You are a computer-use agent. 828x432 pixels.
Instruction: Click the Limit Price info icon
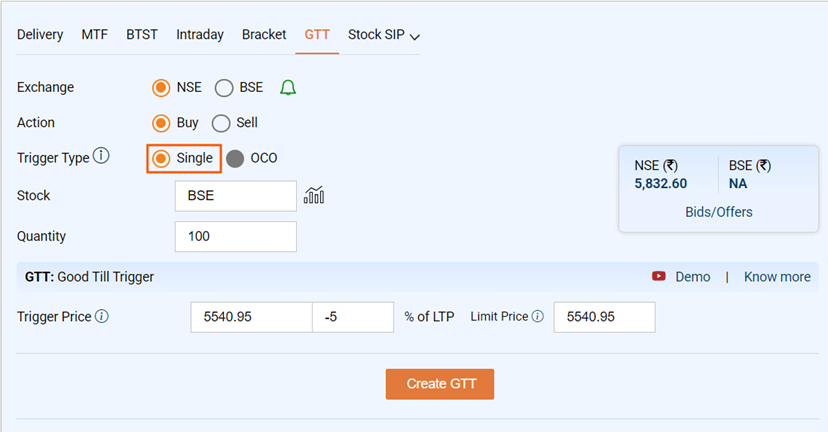coord(538,317)
